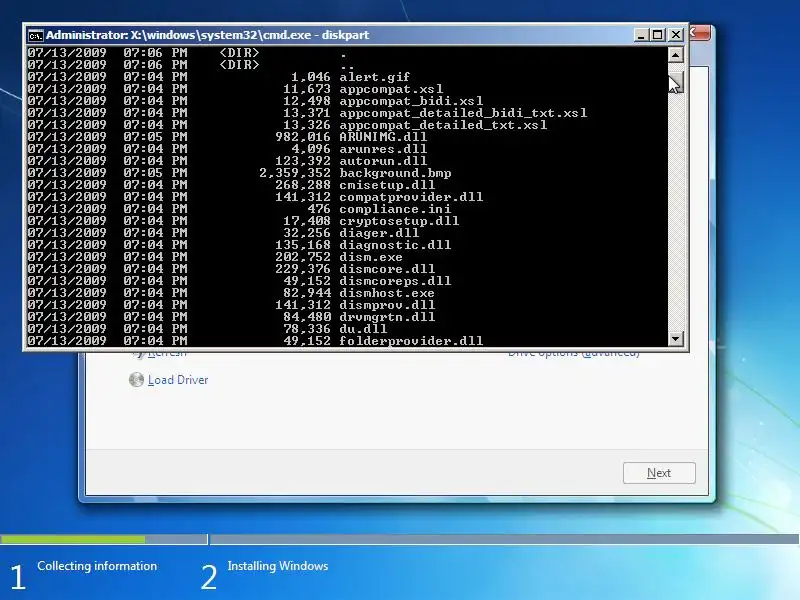The image size is (800, 600).
Task: Click the diager.dll file entry
Action: pyautogui.click(x=379, y=233)
